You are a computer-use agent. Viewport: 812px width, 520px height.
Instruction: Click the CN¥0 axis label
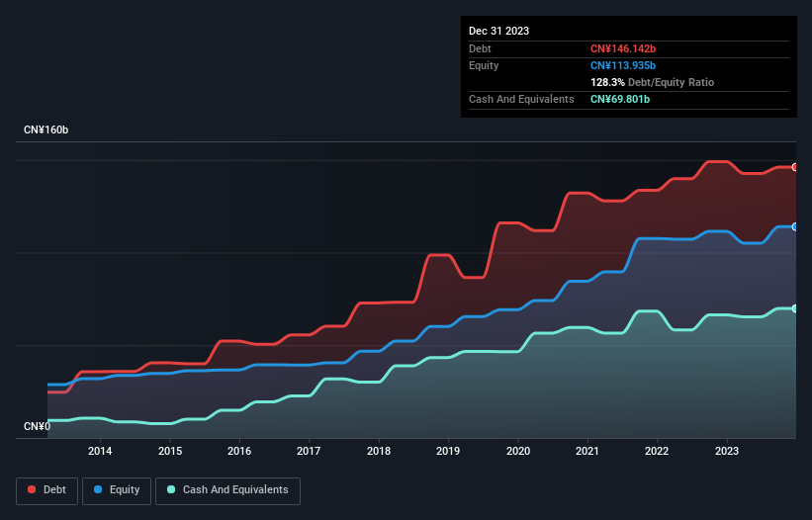tap(38, 426)
